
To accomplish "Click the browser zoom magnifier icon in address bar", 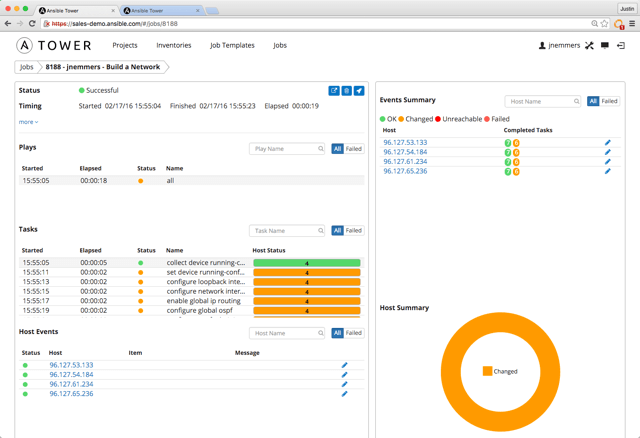I will 595,24.
